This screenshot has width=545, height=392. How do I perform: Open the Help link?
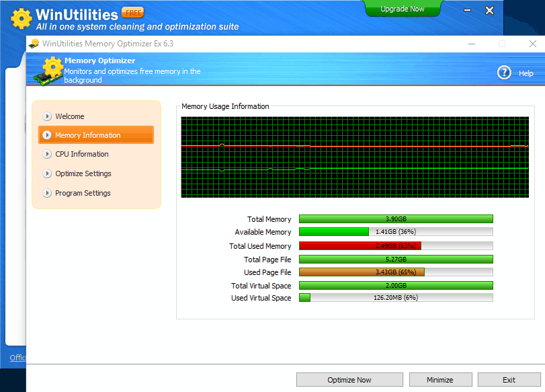526,73
